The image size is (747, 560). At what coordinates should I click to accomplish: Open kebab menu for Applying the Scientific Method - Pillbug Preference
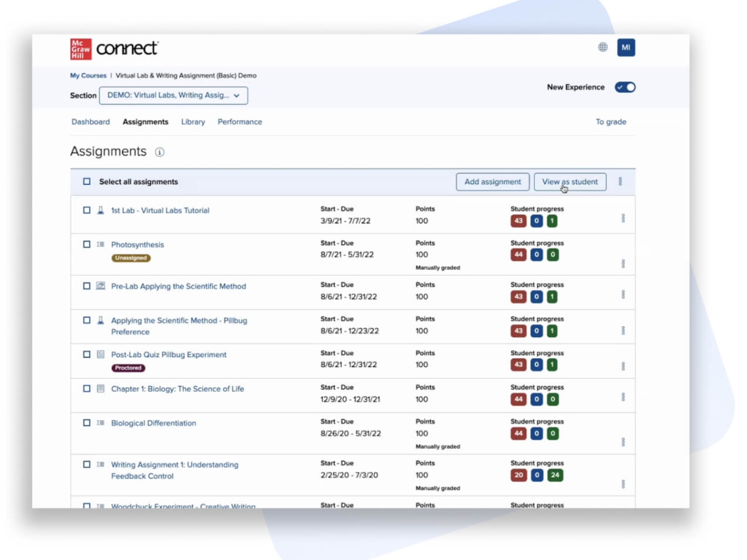point(623,330)
